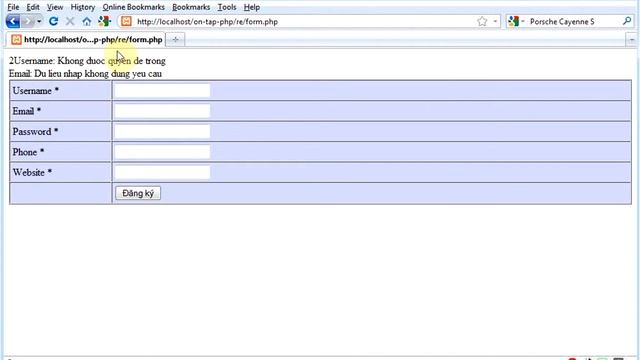This screenshot has width=640, height=360.
Task: Click the Phone input field
Action: [162, 152]
